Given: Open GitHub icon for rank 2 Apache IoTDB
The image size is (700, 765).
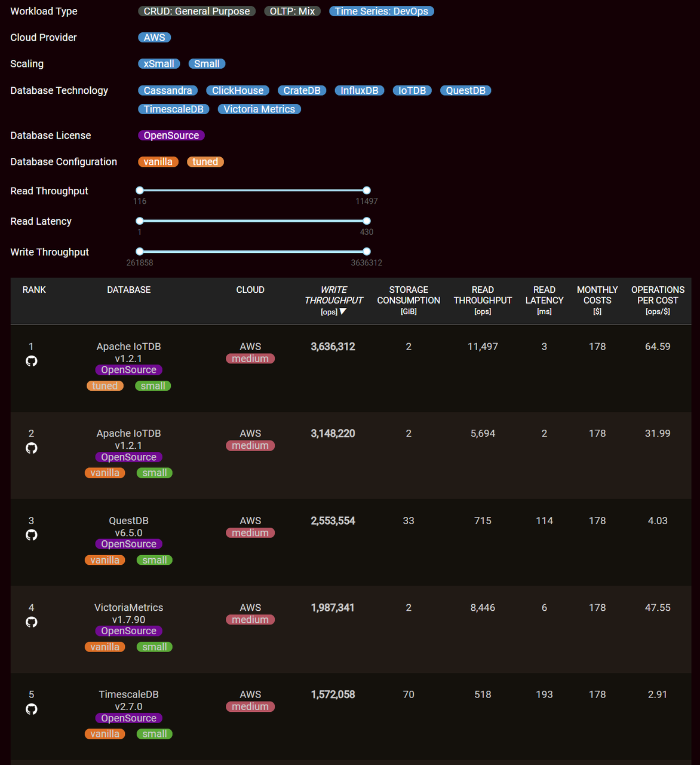Looking at the screenshot, I should pyautogui.click(x=32, y=448).
